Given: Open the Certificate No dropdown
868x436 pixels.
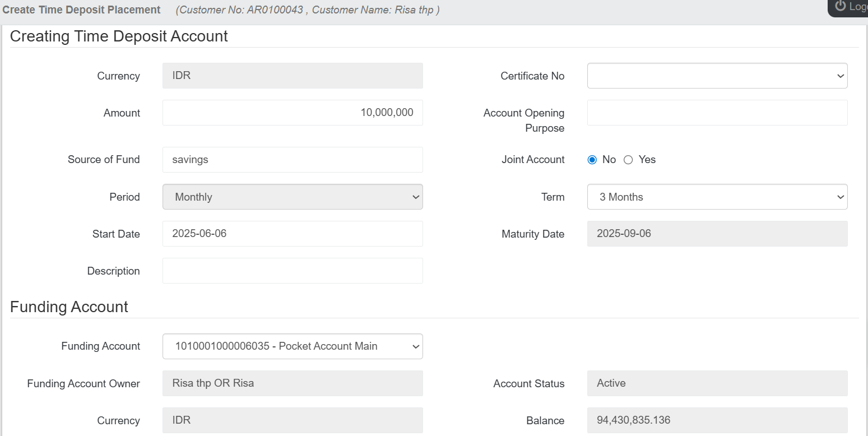Looking at the screenshot, I should 717,76.
